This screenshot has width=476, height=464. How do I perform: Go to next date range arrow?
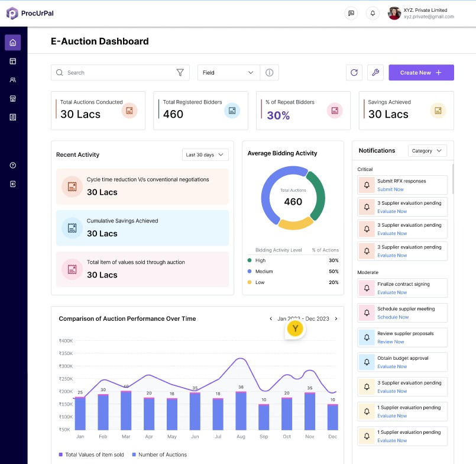(x=336, y=319)
